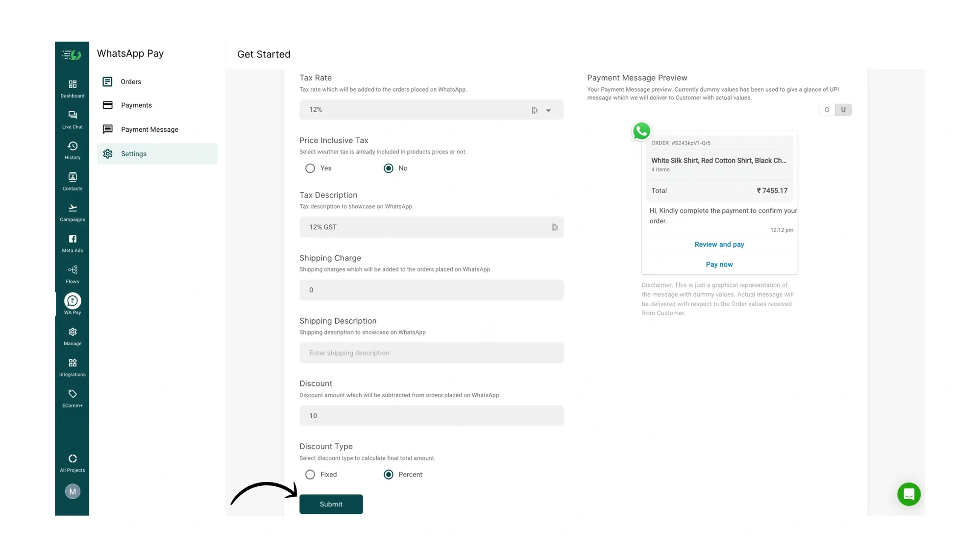Switch the preview to G mode
This screenshot has width=980, height=551.
[x=827, y=110]
